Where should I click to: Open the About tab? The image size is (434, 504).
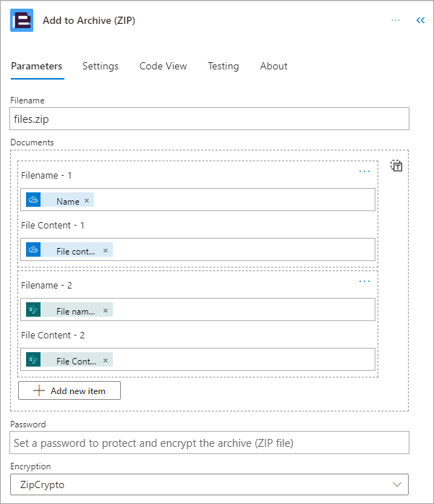[x=273, y=66]
